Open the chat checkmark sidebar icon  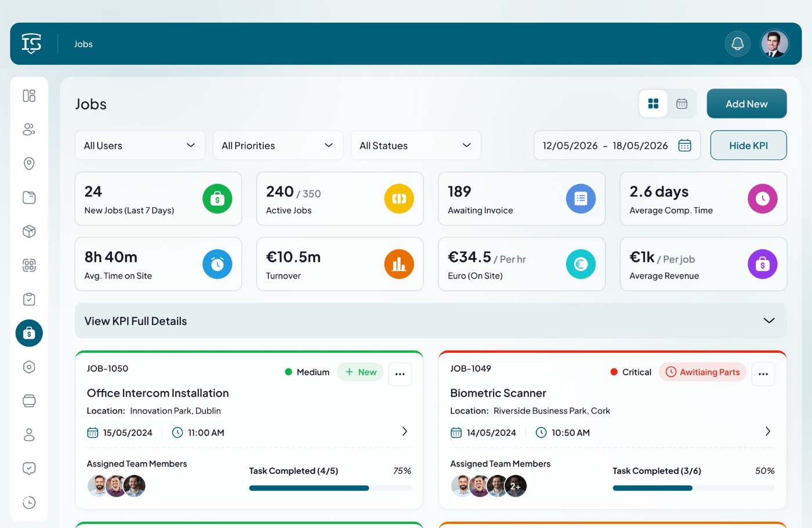pos(29,468)
